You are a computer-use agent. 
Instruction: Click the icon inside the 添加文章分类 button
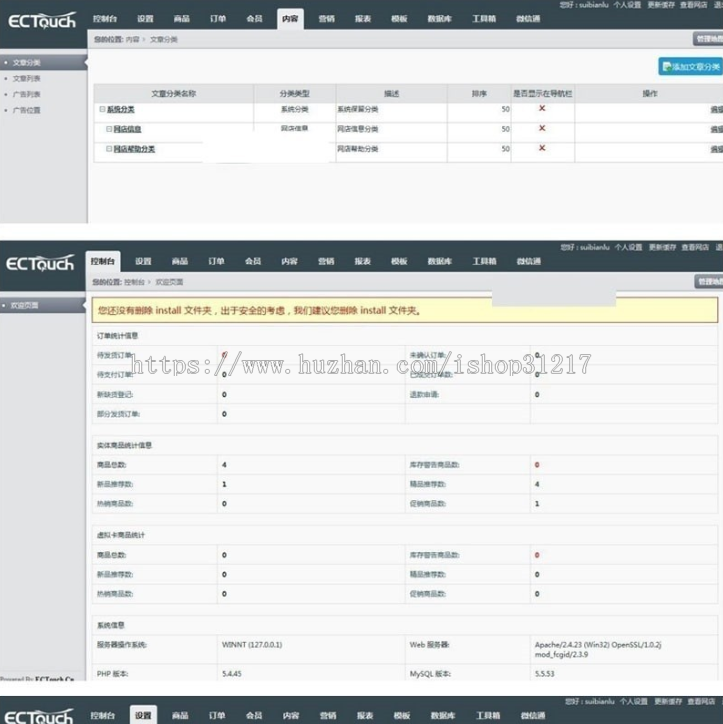(x=667, y=67)
